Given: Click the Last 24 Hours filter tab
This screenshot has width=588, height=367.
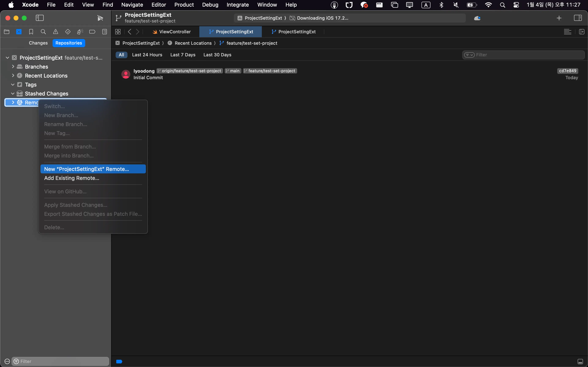Looking at the screenshot, I should tap(147, 55).
